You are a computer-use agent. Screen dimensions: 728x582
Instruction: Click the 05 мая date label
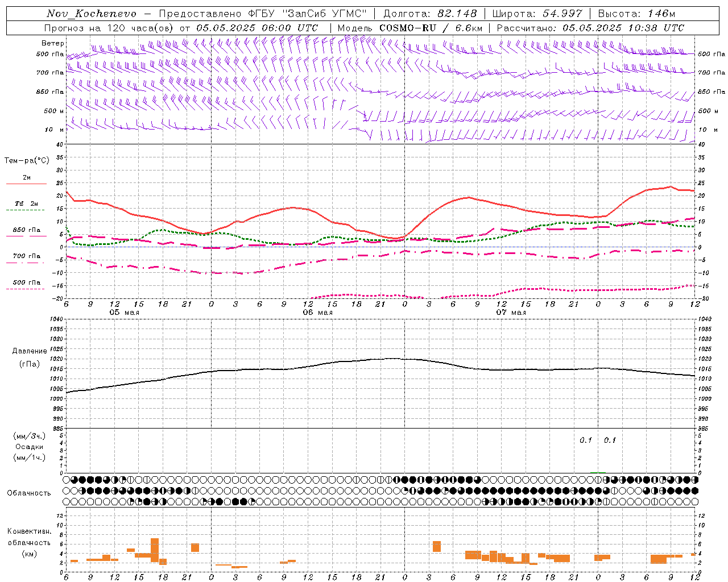[125, 313]
